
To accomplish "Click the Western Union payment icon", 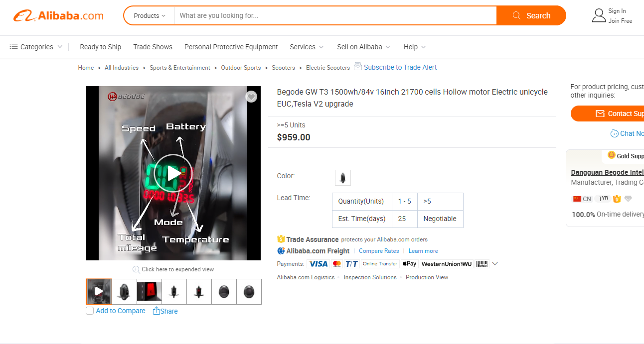I will click(x=447, y=264).
